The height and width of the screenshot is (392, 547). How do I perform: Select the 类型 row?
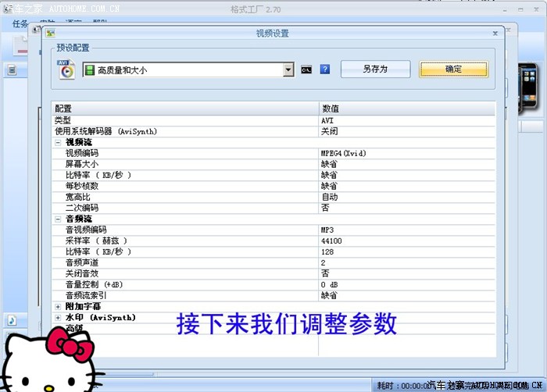coord(273,121)
